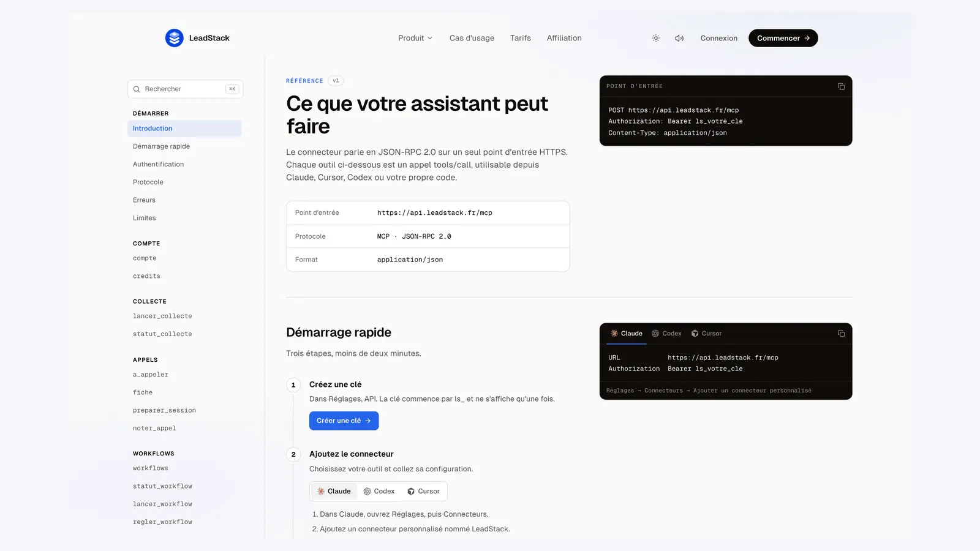
Task: Open lancer_workflow reference
Action: coord(162,504)
